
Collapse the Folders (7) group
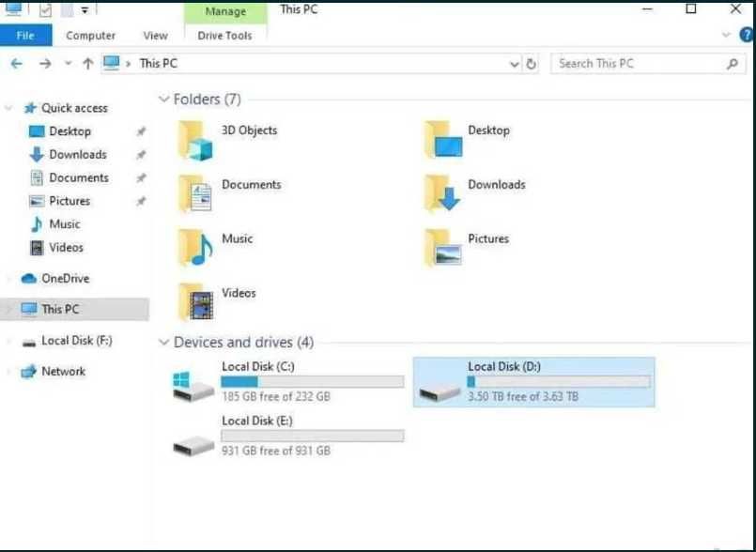click(164, 100)
